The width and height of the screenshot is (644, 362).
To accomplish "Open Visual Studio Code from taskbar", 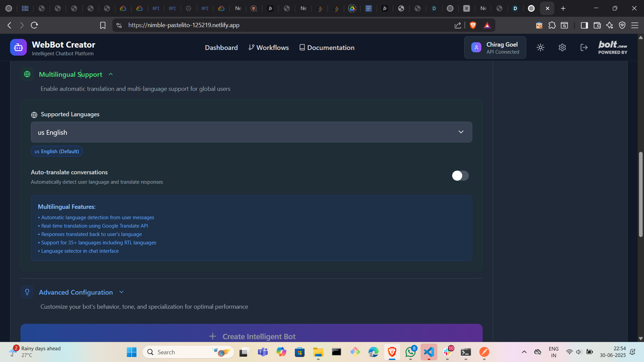I will point(429,352).
